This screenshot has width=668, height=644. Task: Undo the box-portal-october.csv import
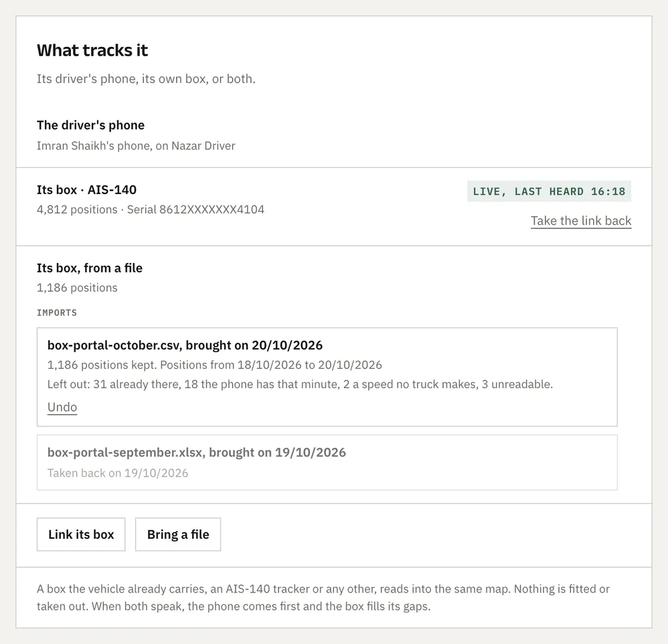point(62,407)
